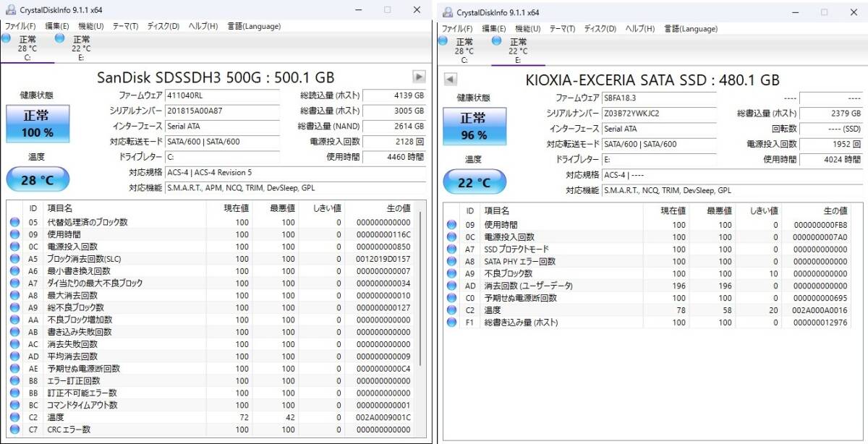This screenshot has height=444, width=868.
Task: Click 総書込量 value 2379 GB in KIOXIA window
Action: (832, 114)
